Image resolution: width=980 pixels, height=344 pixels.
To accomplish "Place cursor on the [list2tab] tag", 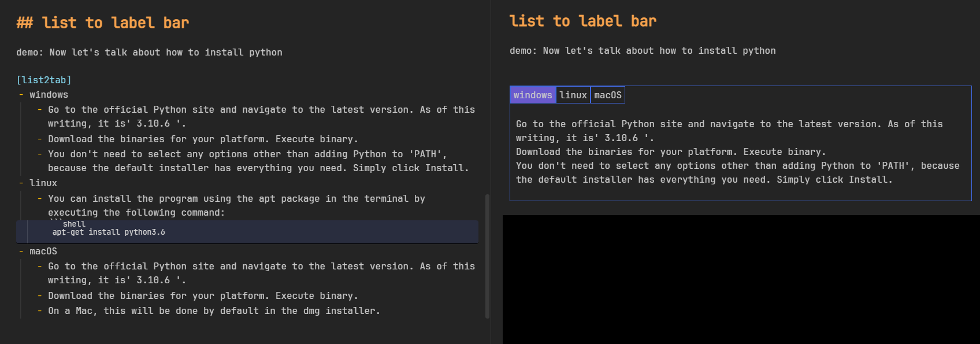I will [44, 80].
